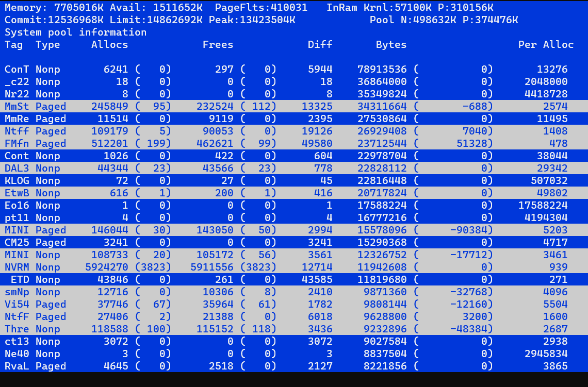Click allocs value 5924270 for NVRM
The image size is (588, 387).
(106, 267)
